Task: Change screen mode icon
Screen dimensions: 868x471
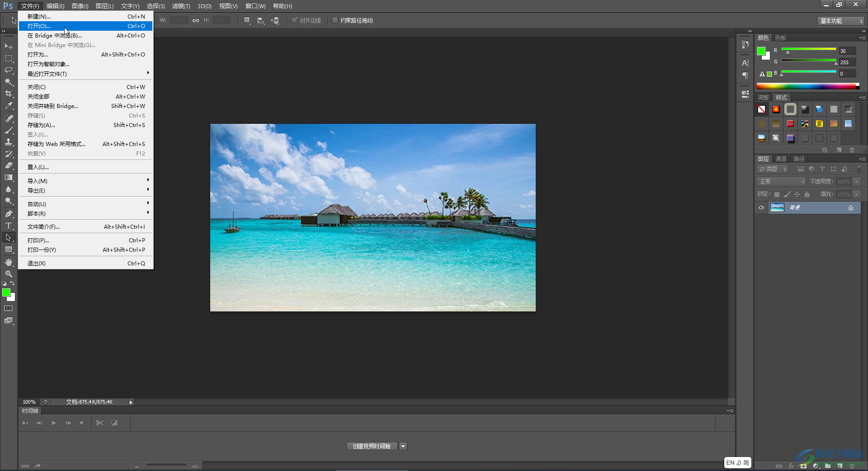Action: click(x=9, y=320)
